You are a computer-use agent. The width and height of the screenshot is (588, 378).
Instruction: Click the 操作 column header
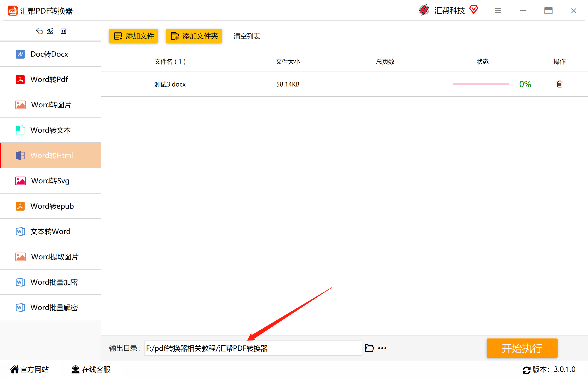[560, 62]
